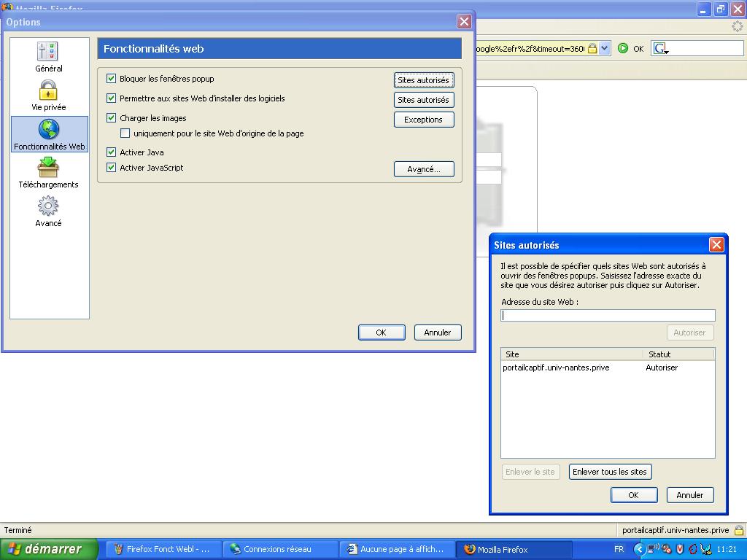Select portailcaptif.univ-nantes.prive in site list
Screen dimensions: 747x560
point(556,367)
